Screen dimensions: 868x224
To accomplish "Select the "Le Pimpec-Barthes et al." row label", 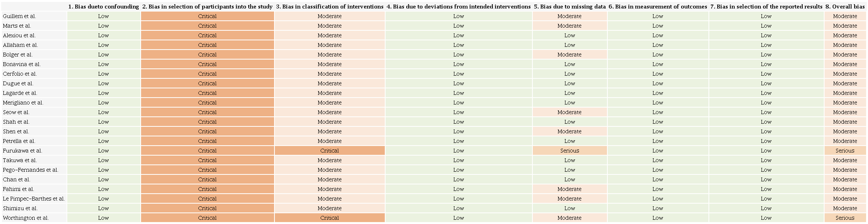I will (x=34, y=199).
